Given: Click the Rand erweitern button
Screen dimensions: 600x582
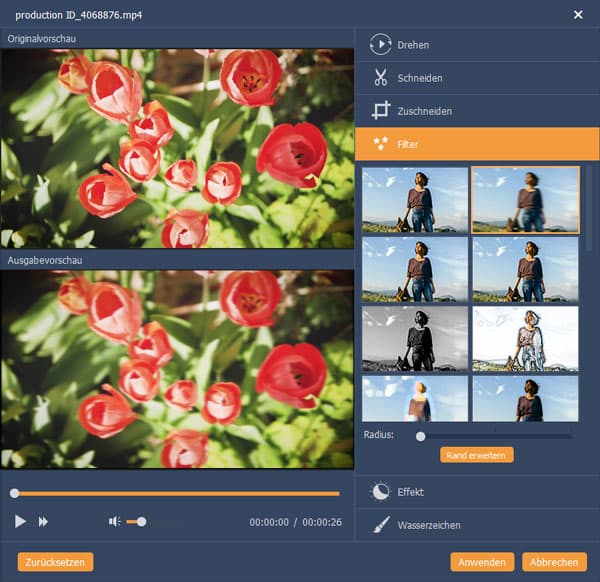Looking at the screenshot, I should pyautogui.click(x=476, y=455).
